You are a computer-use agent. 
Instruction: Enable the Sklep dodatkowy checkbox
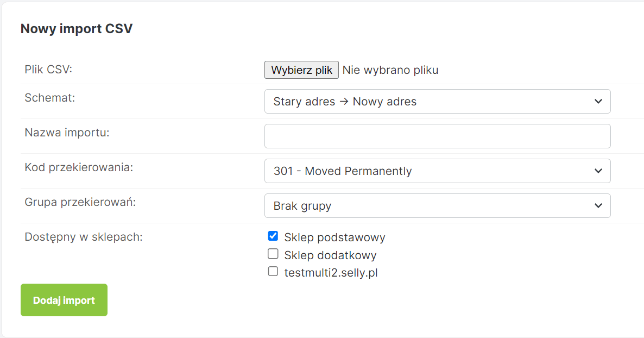point(273,254)
